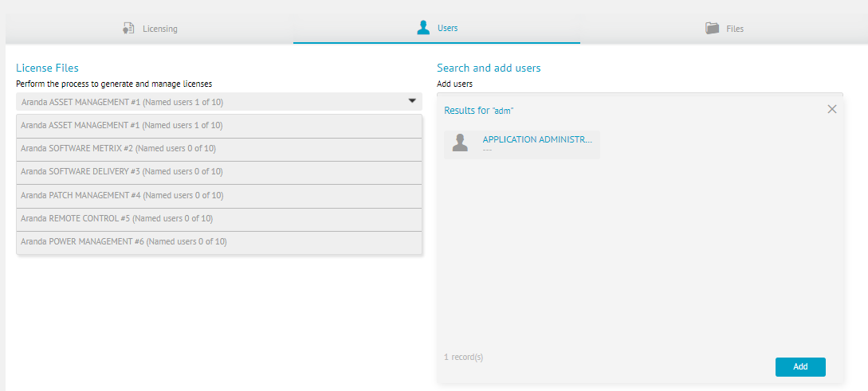
Task: Click the Files folder icon
Action: [712, 28]
